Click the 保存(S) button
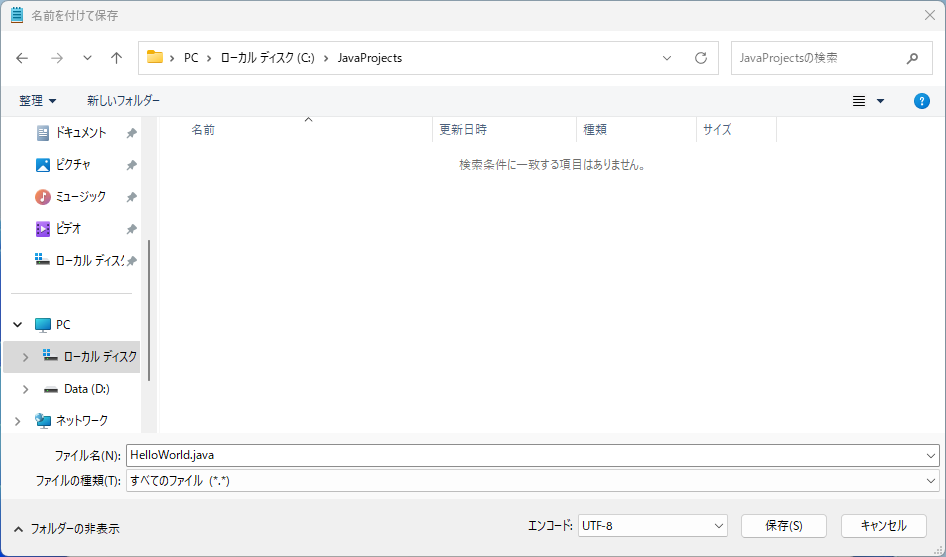 tap(784, 526)
